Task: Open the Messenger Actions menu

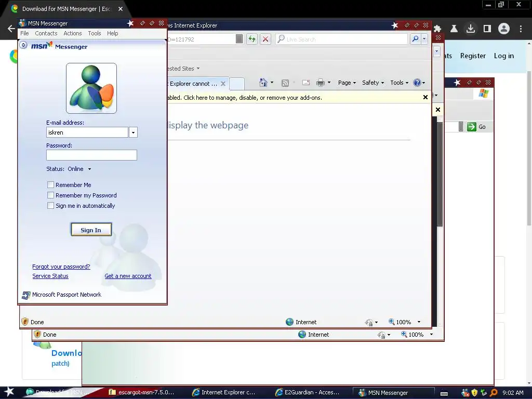Action: (73, 33)
